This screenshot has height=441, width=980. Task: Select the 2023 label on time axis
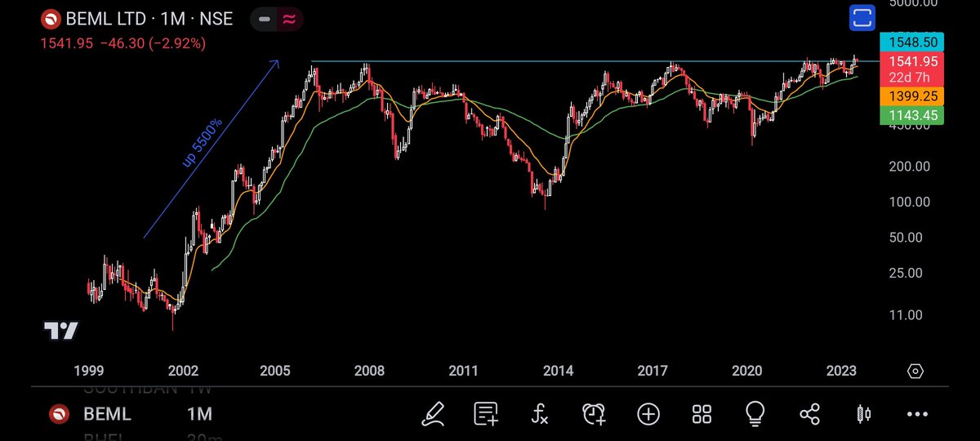(840, 371)
